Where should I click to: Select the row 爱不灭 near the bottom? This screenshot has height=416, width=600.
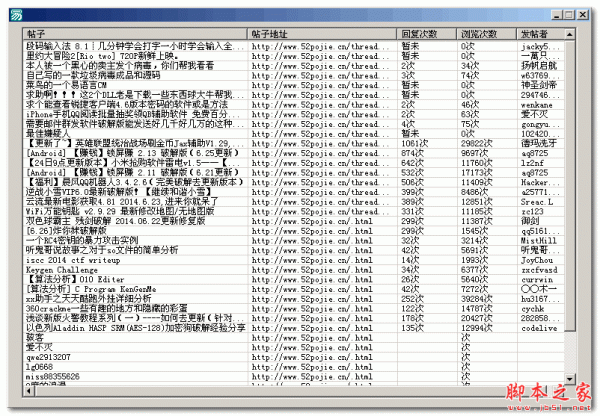293,347
